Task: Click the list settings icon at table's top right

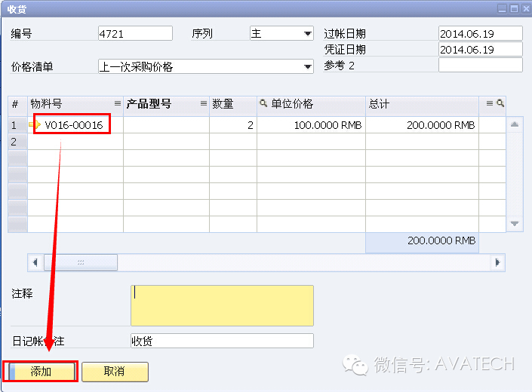Action: point(490,103)
